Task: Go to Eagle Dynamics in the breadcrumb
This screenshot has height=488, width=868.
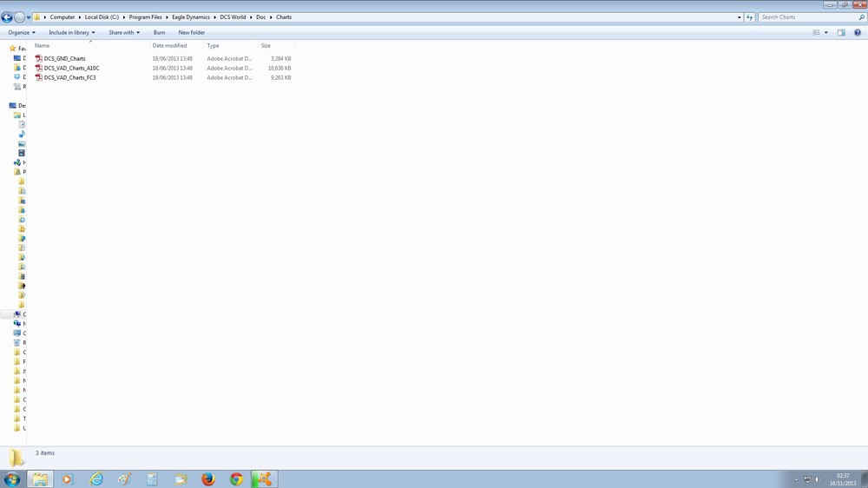Action: click(x=190, y=17)
